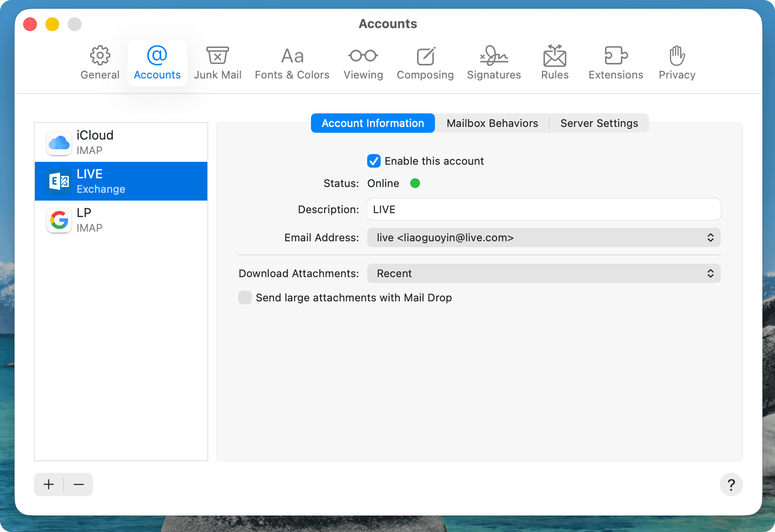Screen dimensions: 775x532
Task: Open Junk Mail preferences
Action: [217, 63]
